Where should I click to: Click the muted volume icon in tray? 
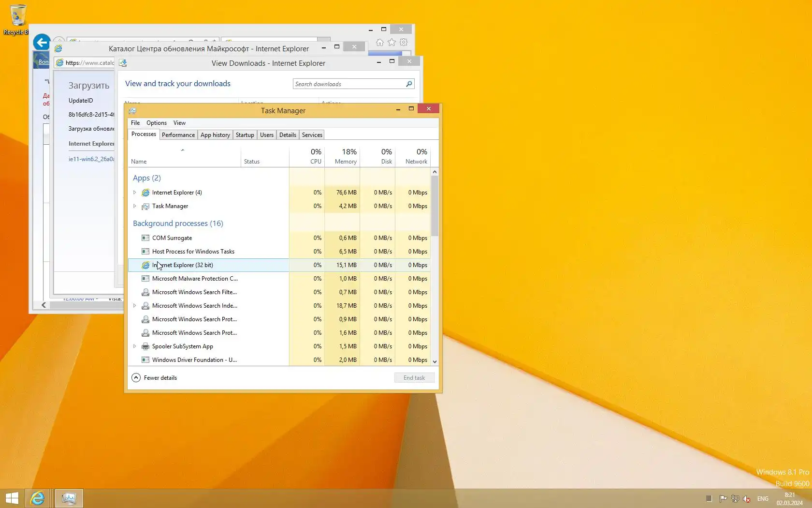click(x=747, y=499)
